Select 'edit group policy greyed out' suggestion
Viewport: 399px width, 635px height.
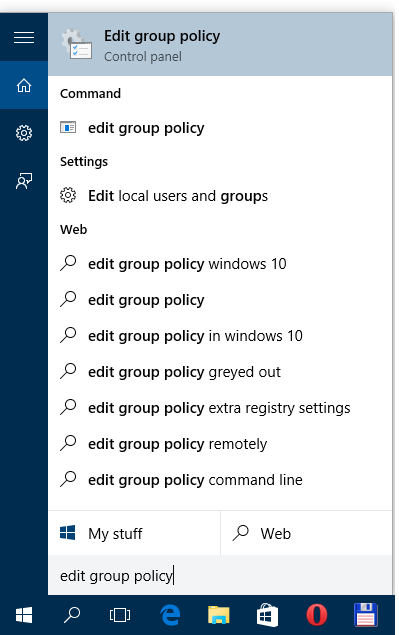[x=220, y=372]
